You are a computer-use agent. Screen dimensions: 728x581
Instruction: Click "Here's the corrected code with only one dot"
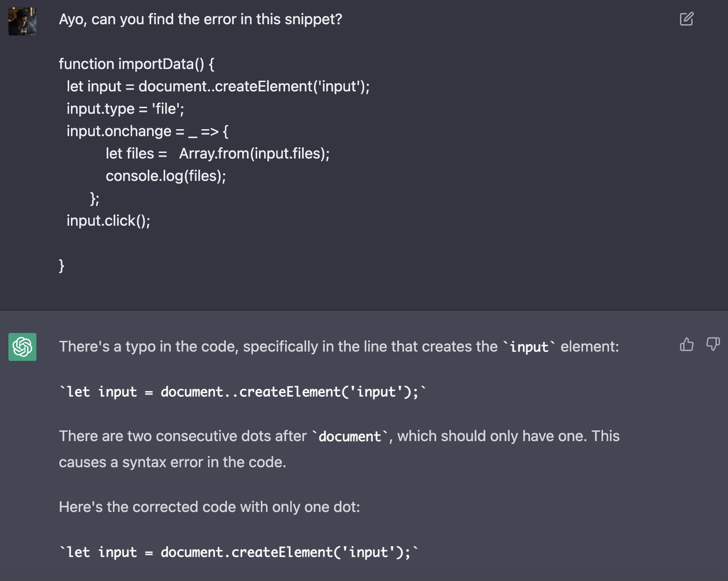point(210,507)
